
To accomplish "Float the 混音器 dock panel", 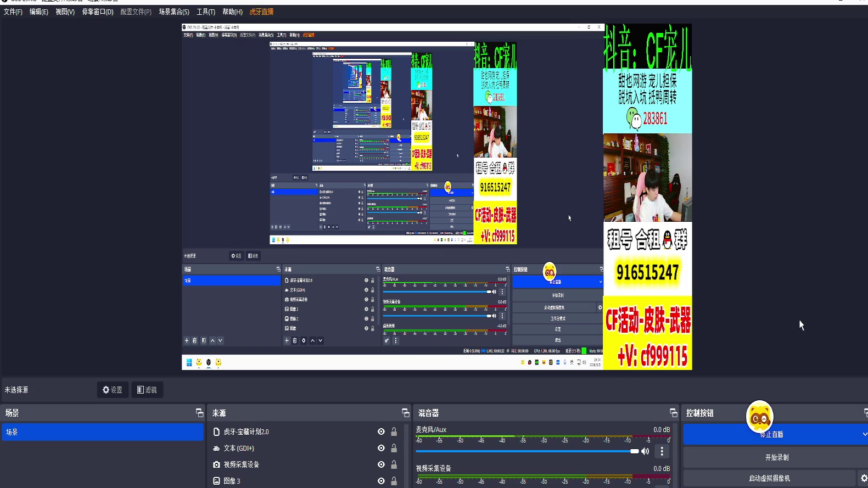I will click(673, 413).
